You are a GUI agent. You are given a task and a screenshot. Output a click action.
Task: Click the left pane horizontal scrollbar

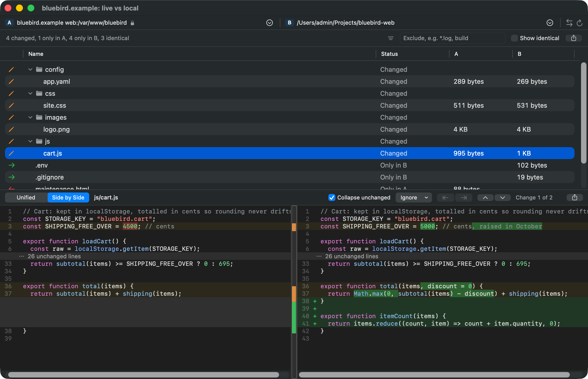point(144,375)
